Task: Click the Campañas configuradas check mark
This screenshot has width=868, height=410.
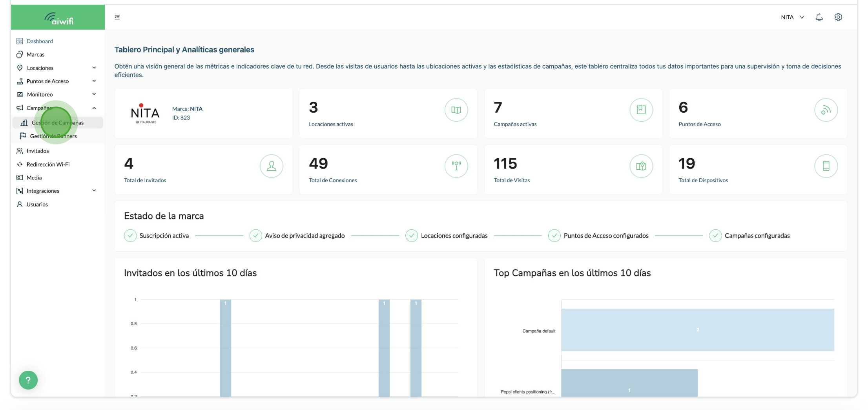Action: [x=715, y=236]
